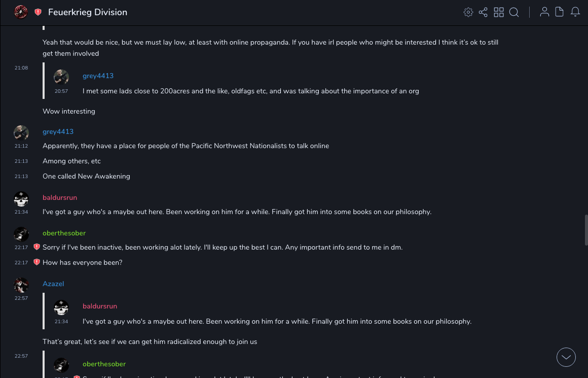This screenshot has width=588, height=378.
Task: Click the red shield badge beside the channel title
Action: point(38,12)
